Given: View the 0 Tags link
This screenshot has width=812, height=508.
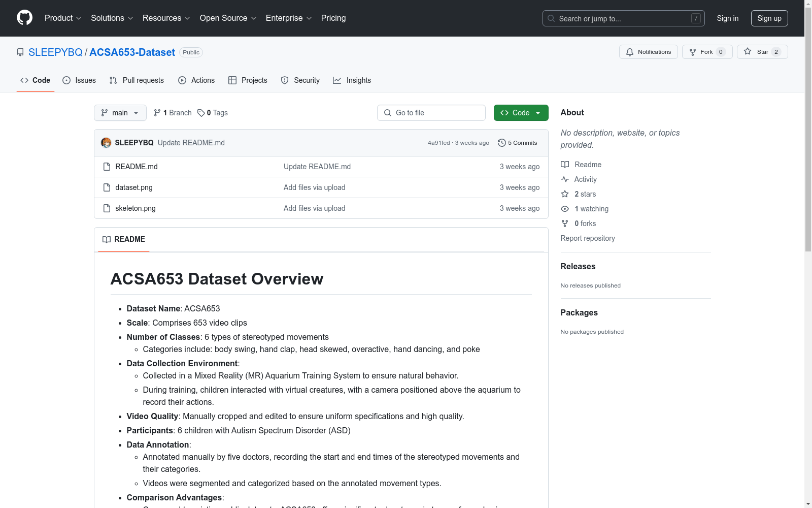Looking at the screenshot, I should pos(213,113).
